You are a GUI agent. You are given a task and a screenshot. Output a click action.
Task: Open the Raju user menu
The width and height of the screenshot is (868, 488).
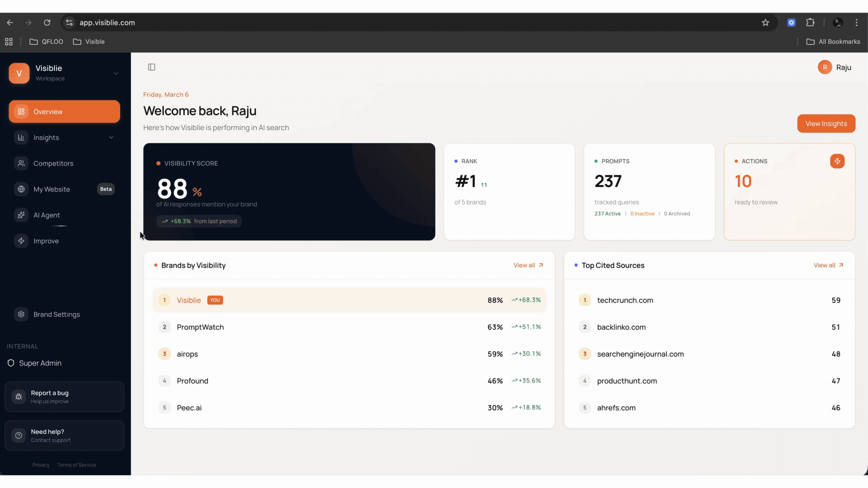point(835,67)
